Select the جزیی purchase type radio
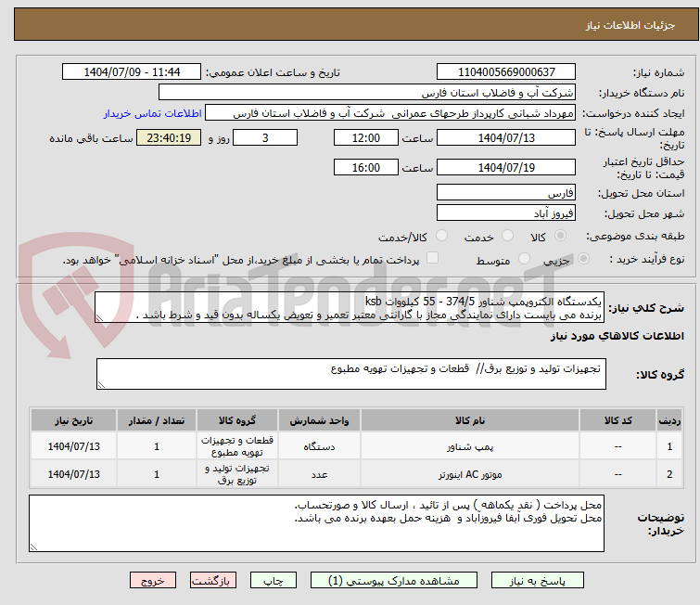 click(x=583, y=258)
